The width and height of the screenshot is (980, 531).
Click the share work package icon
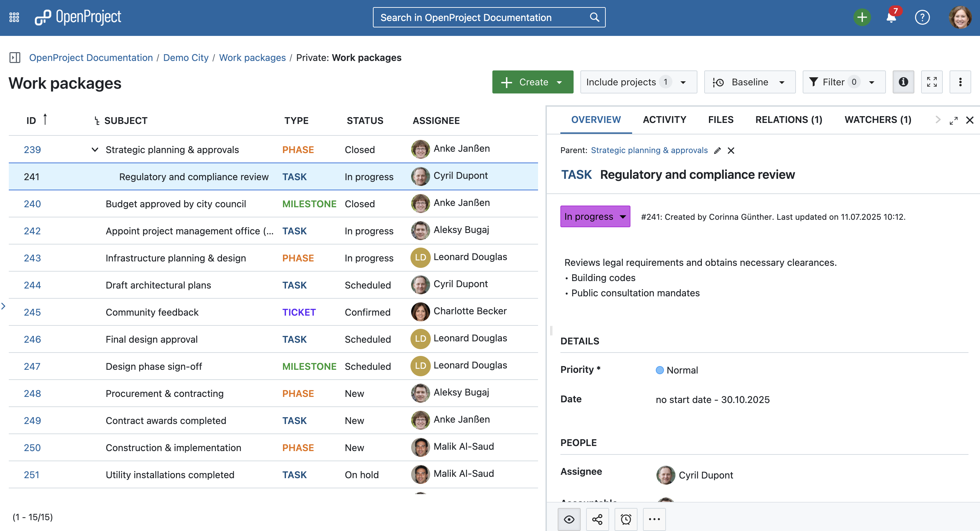point(597,519)
